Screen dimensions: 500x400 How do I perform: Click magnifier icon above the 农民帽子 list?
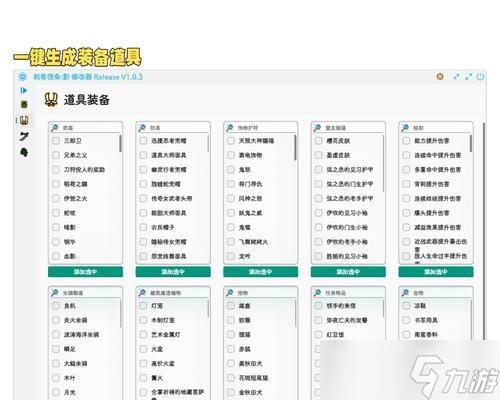coord(142,127)
